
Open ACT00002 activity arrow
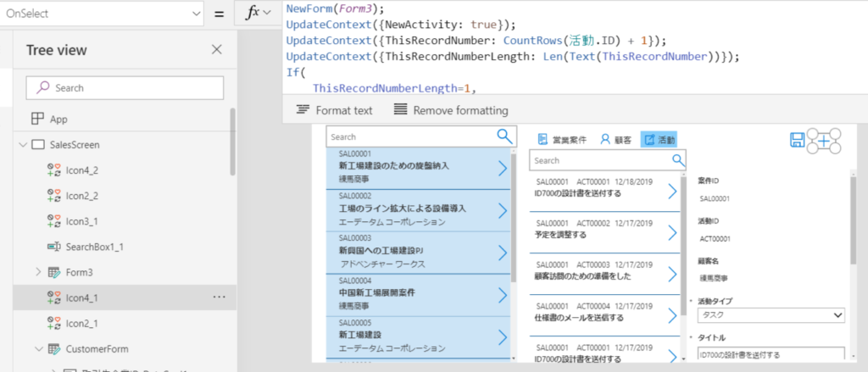[672, 232]
